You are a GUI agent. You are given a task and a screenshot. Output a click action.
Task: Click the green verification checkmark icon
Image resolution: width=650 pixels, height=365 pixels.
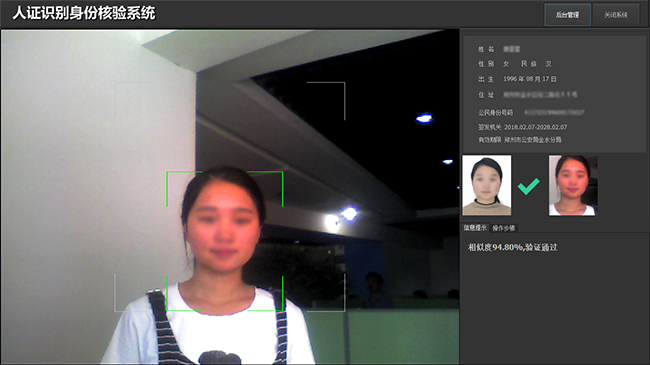click(x=529, y=186)
